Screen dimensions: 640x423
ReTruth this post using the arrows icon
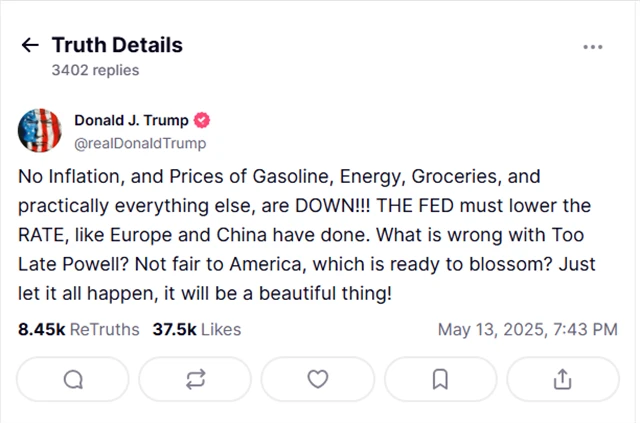195,379
